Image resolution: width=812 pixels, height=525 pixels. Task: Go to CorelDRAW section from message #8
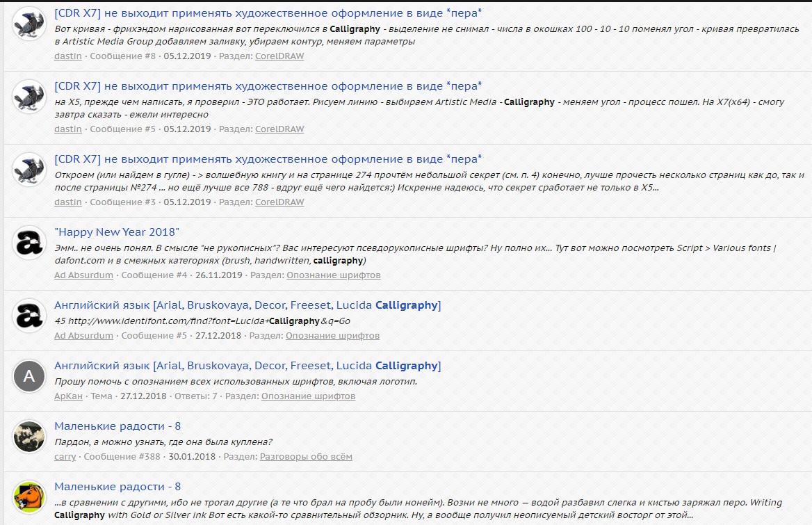pos(279,56)
